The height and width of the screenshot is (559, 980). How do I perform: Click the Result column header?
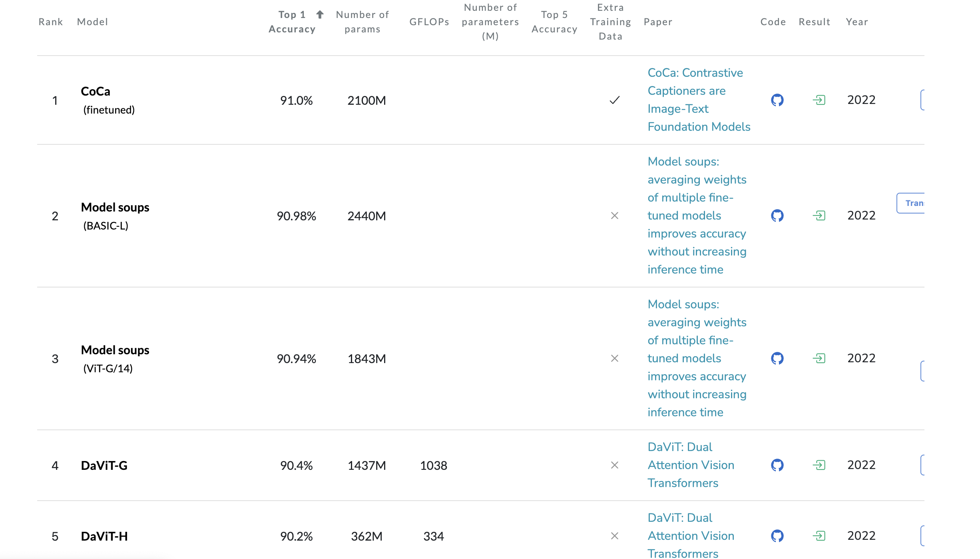click(815, 22)
